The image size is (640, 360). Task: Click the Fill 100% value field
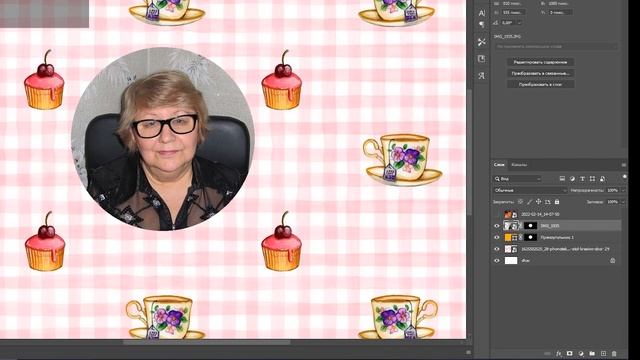(x=613, y=202)
